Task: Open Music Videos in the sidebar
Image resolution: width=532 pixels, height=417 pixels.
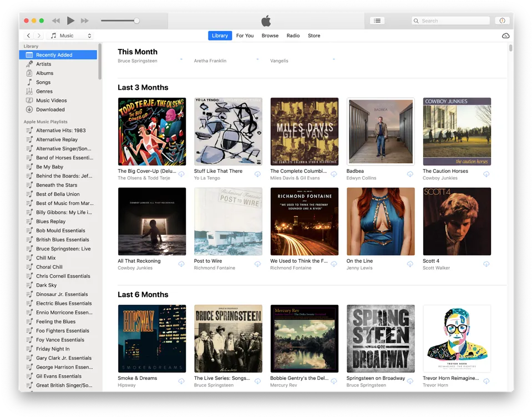Action: [x=58, y=101]
